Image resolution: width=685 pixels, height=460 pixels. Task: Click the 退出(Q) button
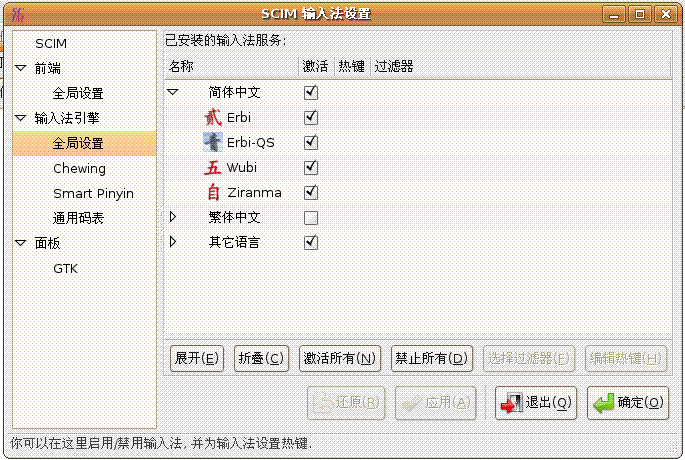[x=536, y=403]
